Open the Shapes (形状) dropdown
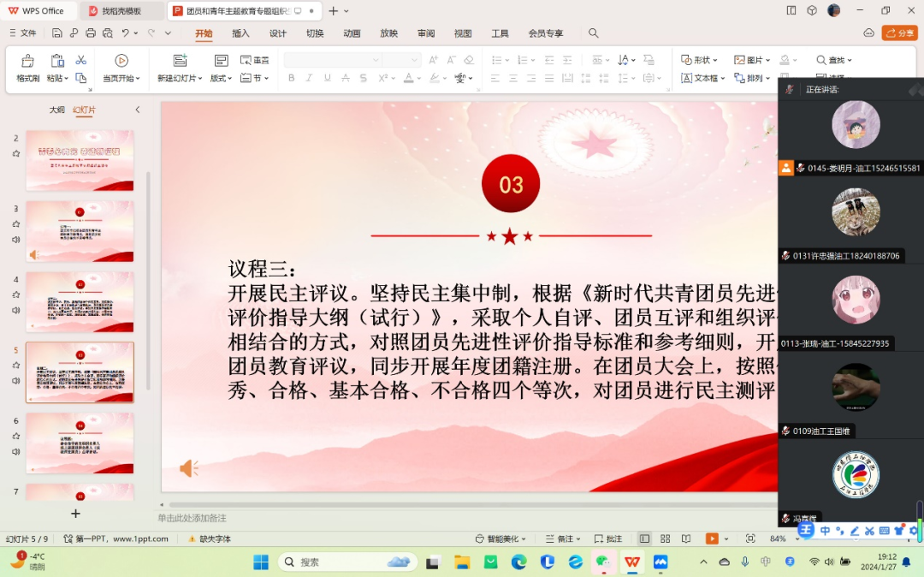Viewport: 924px width, 577px height. [702, 60]
